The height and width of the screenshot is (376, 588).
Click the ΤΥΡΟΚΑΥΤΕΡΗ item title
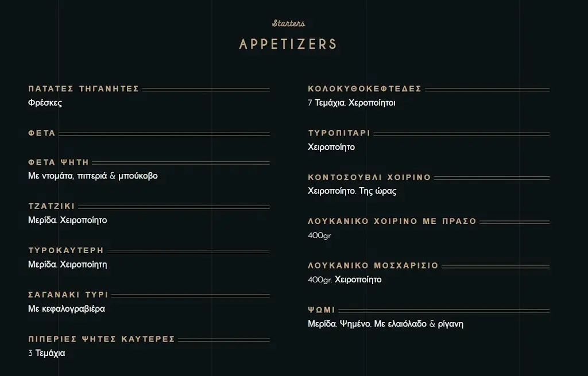tap(66, 251)
